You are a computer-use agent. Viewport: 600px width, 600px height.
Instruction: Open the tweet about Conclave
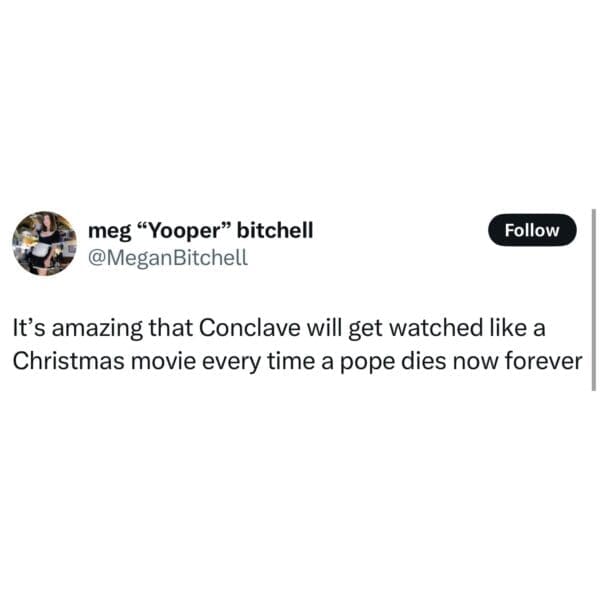click(x=298, y=344)
